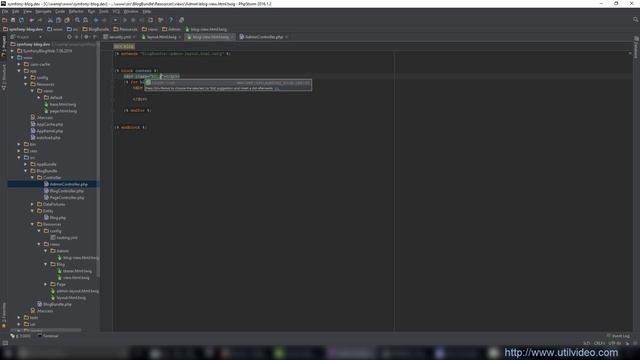Click the UTF-8 encoding indicator
Image resolution: width=640 pixels, height=360 pixels.
pyautogui.click(x=614, y=343)
